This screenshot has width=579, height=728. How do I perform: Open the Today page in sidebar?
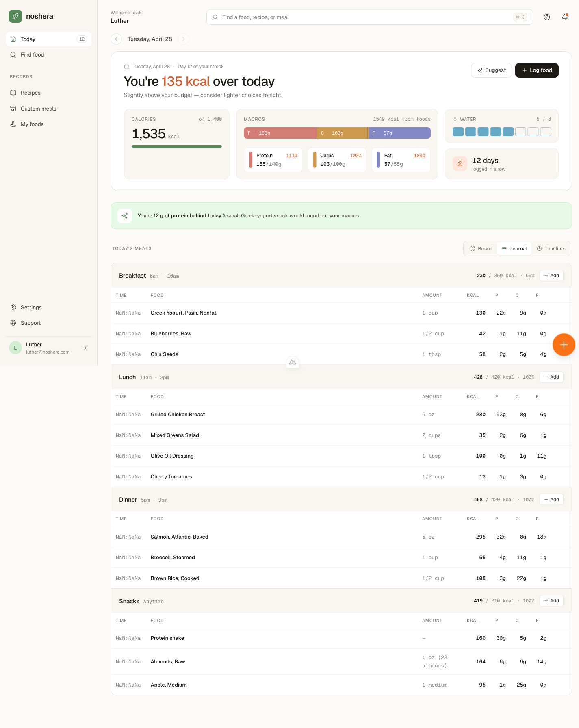click(x=48, y=39)
